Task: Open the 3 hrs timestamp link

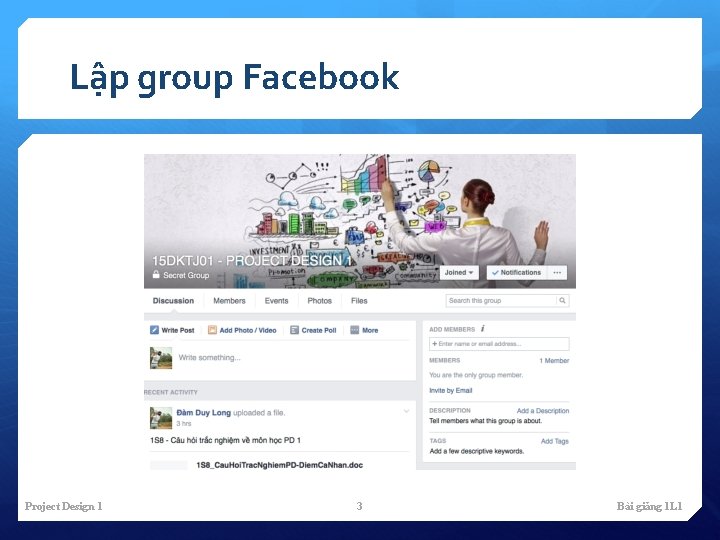Action: tap(184, 423)
